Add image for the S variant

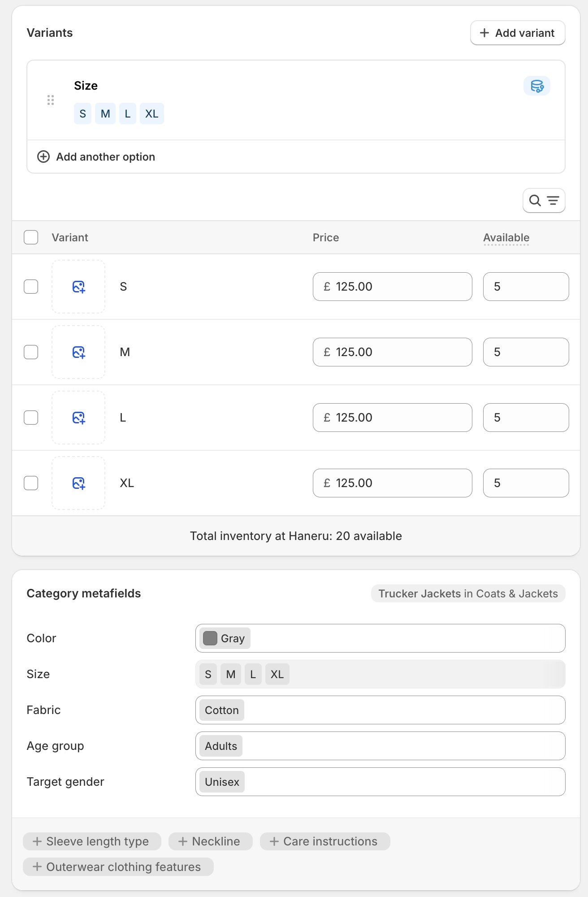coord(78,287)
